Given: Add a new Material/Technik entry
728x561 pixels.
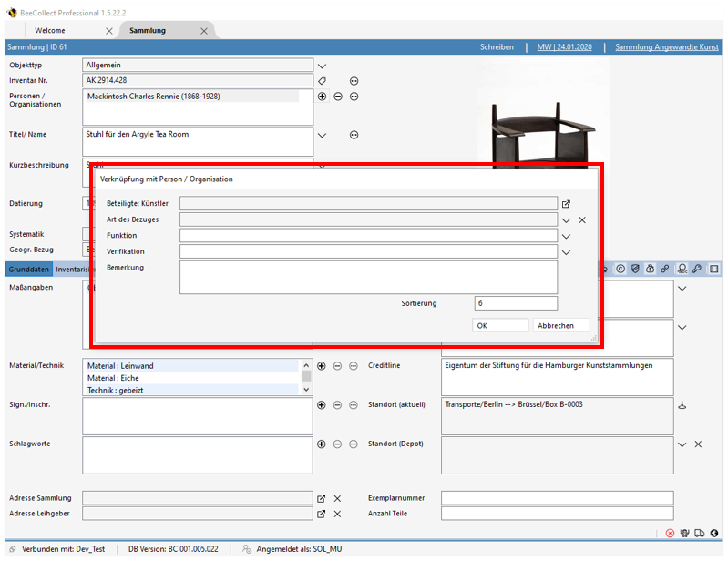Looking at the screenshot, I should (322, 366).
